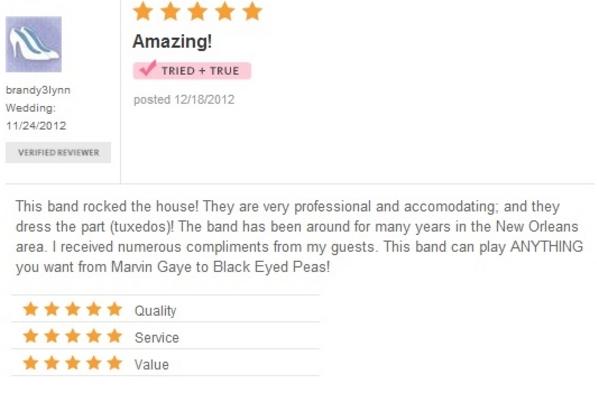Click the fifth Quality star
This screenshot has width=597, height=396.
114,309
